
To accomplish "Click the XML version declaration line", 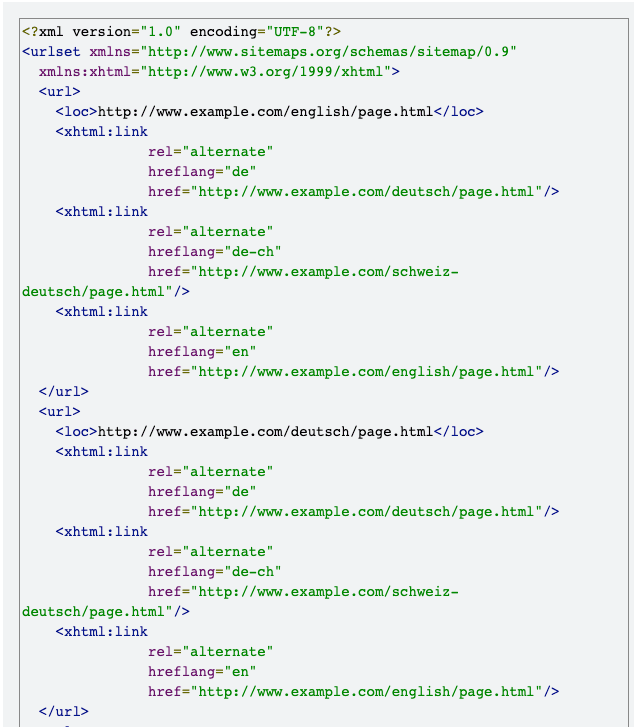I will [x=181, y=32].
